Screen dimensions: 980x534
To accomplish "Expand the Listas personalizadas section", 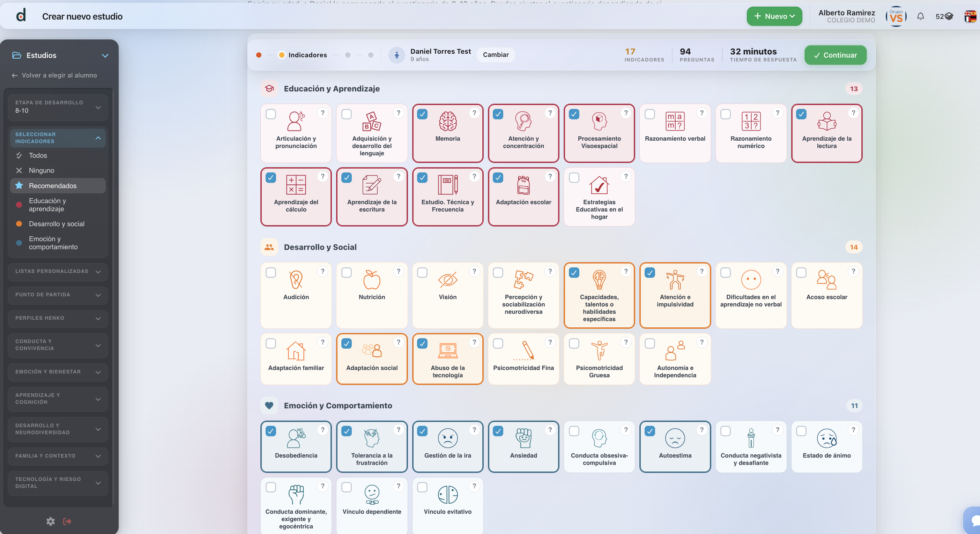I will [58, 272].
